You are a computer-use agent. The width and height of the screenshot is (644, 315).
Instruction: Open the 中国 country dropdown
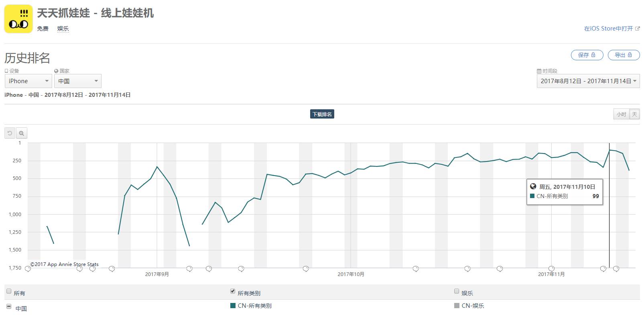(77, 81)
